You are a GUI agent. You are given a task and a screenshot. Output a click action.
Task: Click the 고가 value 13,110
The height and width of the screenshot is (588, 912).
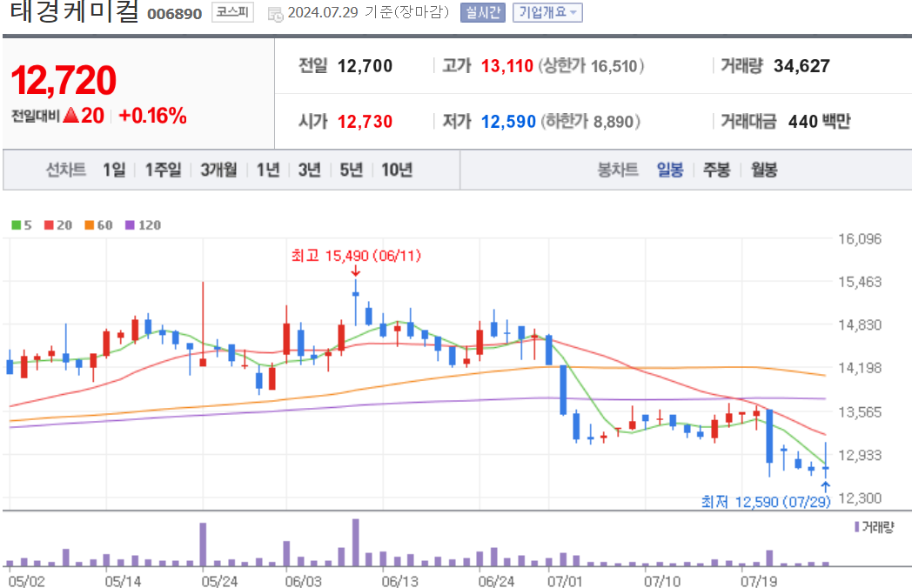coord(507,66)
